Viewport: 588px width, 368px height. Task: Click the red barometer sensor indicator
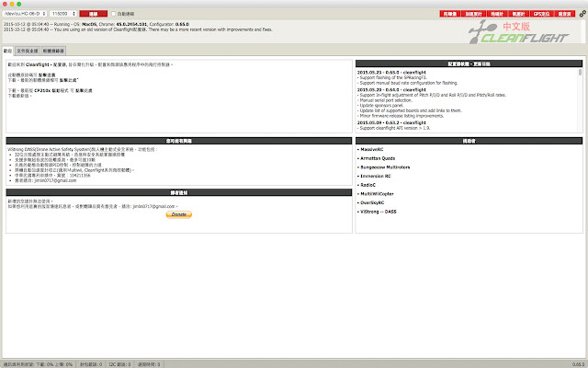coord(518,14)
